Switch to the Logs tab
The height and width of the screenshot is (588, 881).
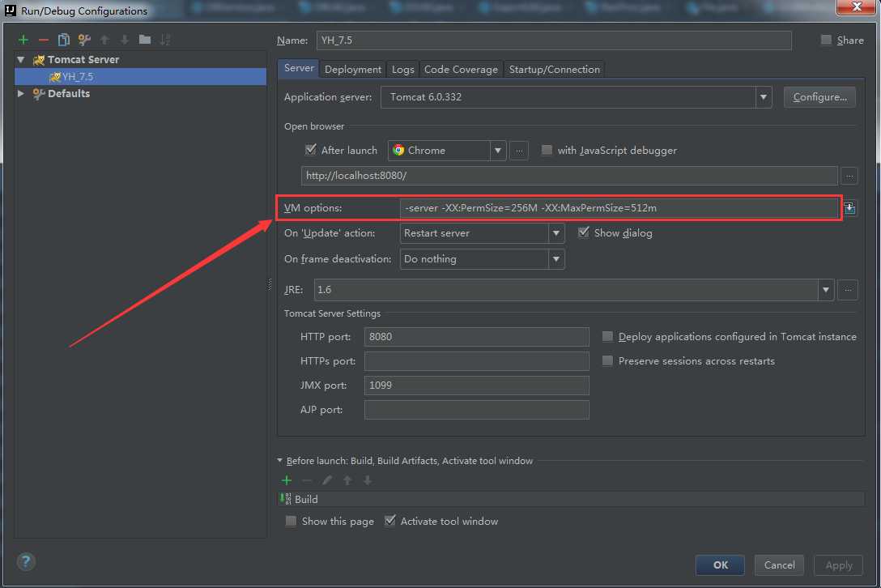click(x=403, y=69)
